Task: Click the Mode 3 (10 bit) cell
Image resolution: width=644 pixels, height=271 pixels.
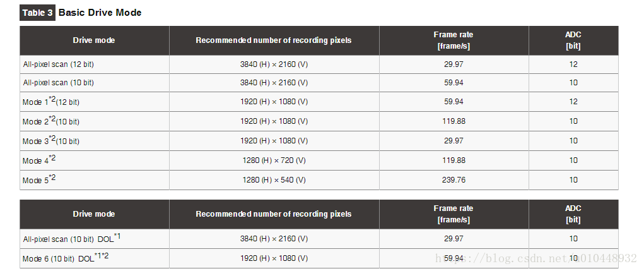Action: (x=94, y=141)
